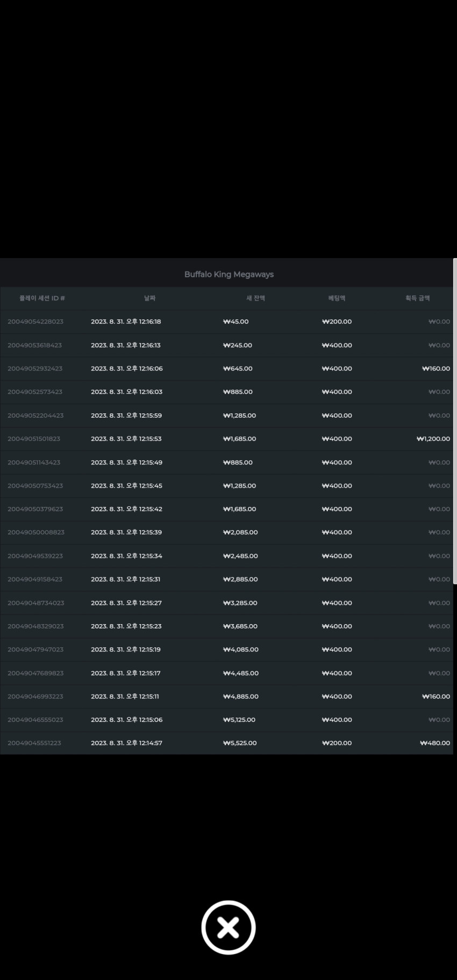Click the 새 잔액 column header
Image resolution: width=457 pixels, height=980 pixels.
coord(255,298)
